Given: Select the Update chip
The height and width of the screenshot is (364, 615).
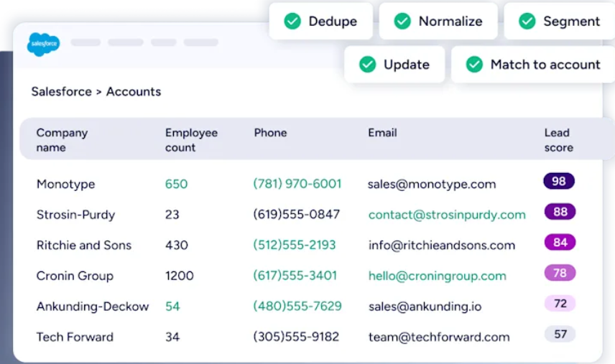Looking at the screenshot, I should 394,65.
